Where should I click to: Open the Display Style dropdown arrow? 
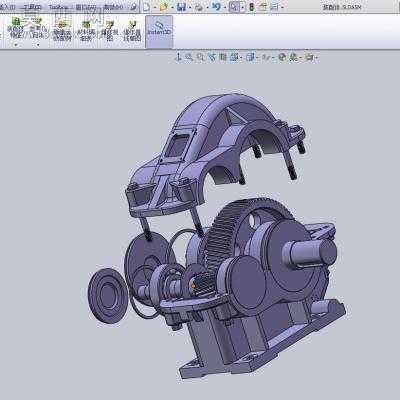[x=256, y=58]
